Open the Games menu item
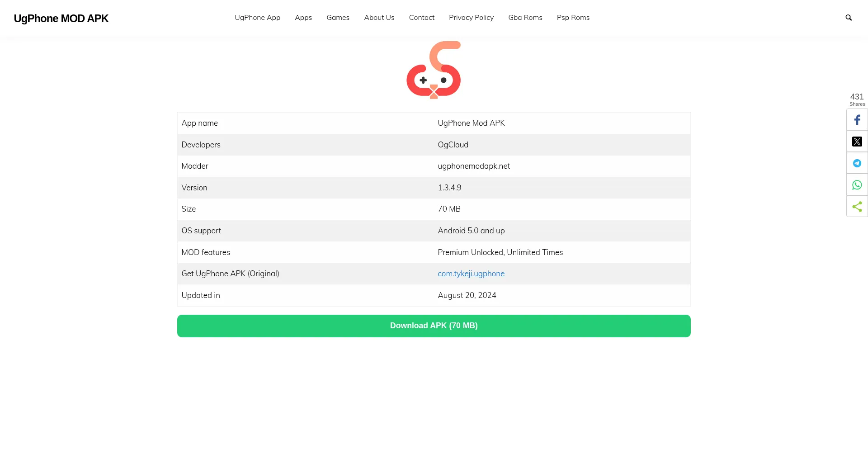Image resolution: width=868 pixels, height=449 pixels. [338, 18]
